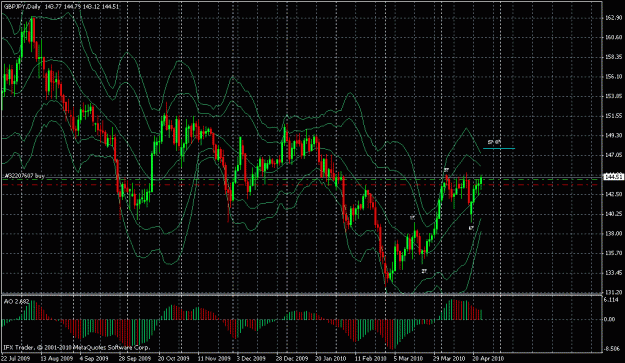The width and height of the screenshot is (625, 363).
Task: Click the 162.90 price axis label
Action: click(x=613, y=18)
